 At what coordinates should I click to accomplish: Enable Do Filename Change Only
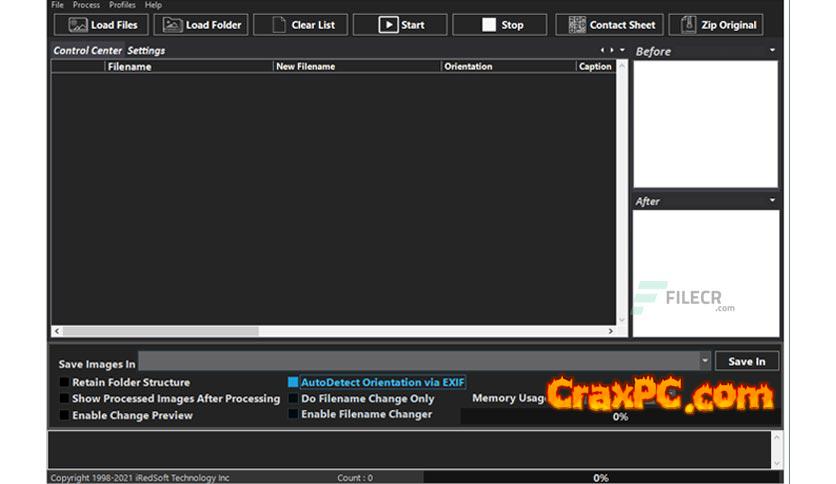point(293,398)
